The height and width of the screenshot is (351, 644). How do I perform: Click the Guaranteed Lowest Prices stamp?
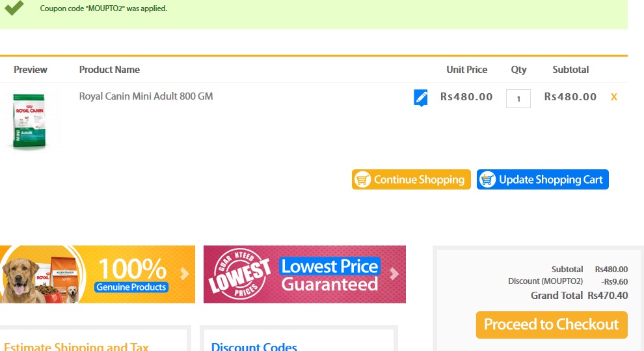coord(240,274)
